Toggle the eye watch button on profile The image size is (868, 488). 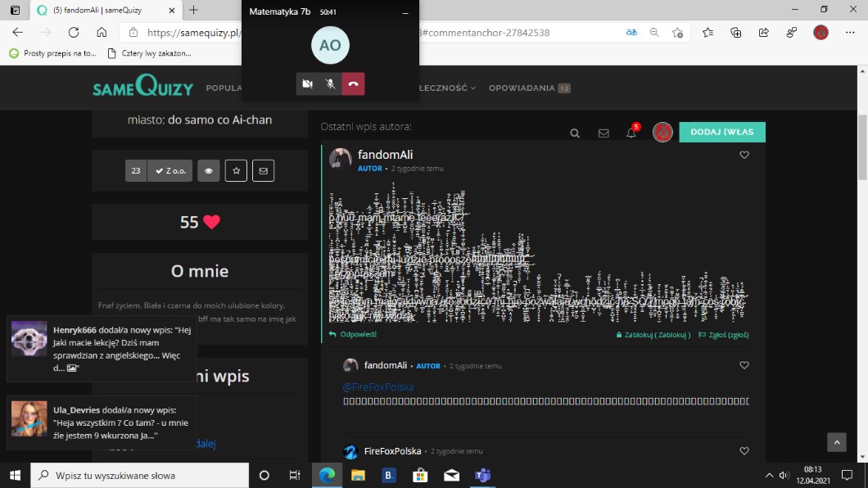(x=209, y=171)
